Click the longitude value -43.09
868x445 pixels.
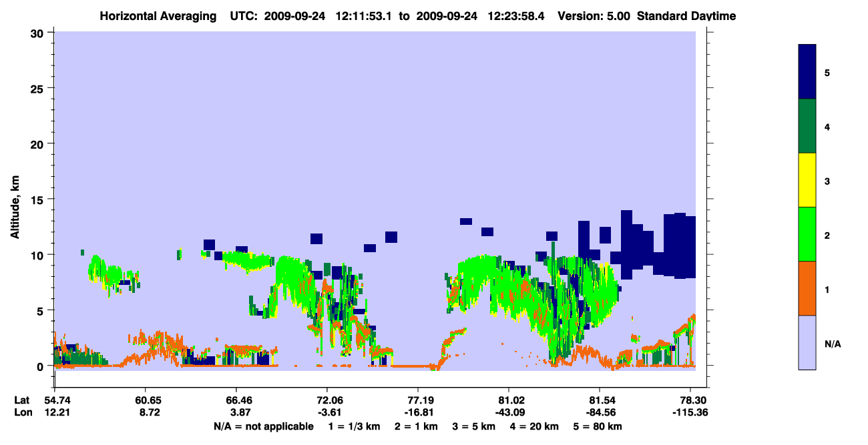tap(509, 412)
